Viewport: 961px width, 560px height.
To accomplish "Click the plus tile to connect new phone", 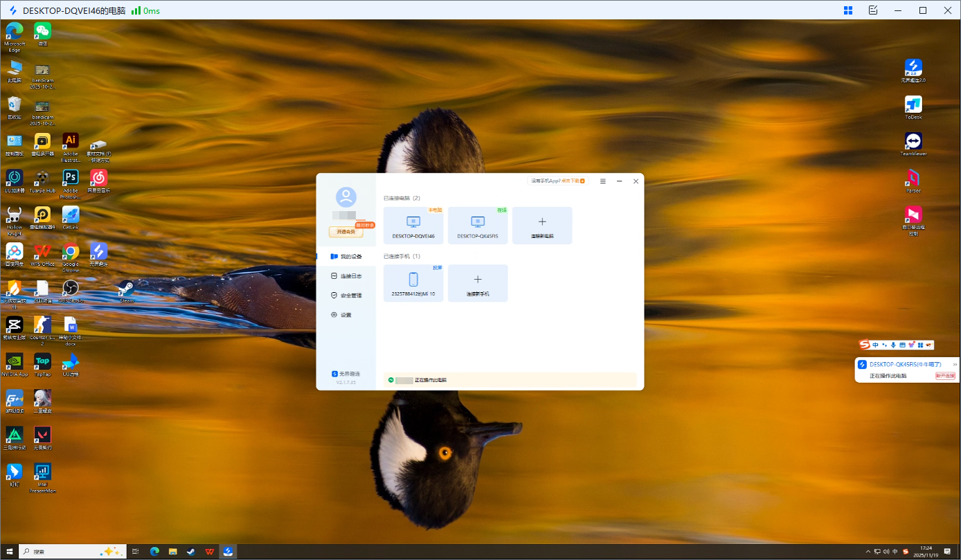I will pyautogui.click(x=478, y=282).
